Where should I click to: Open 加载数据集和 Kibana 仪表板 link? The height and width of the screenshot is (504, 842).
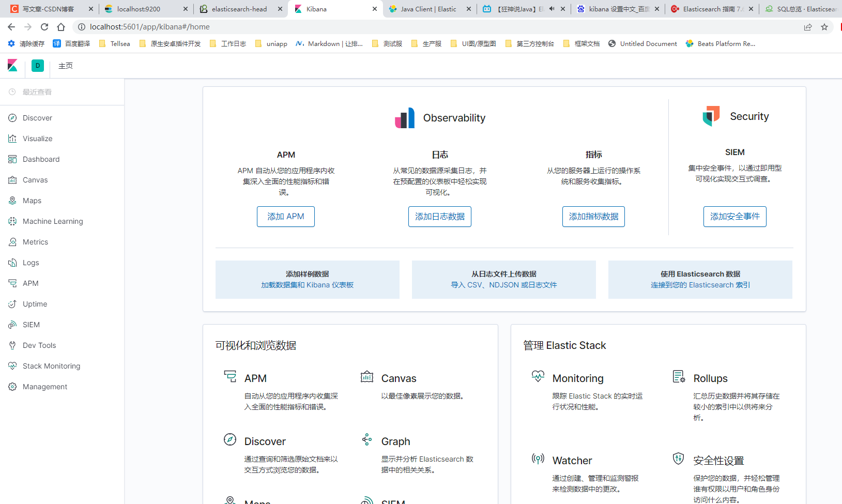click(308, 285)
